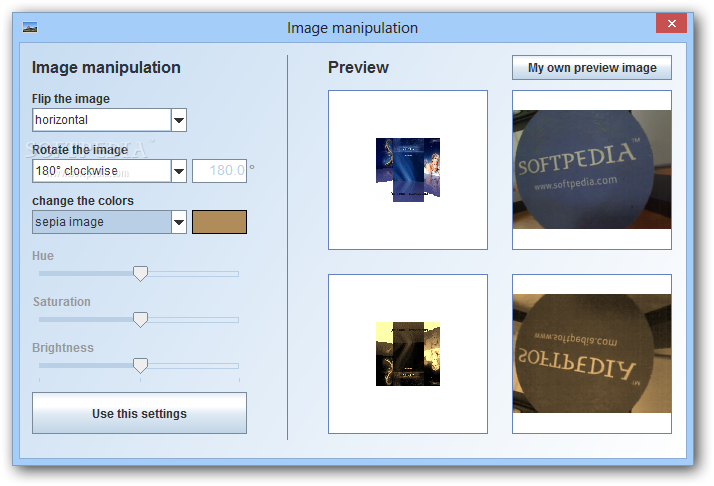The image size is (714, 486).
Task: Click the Hue slider handle
Action: [x=140, y=274]
